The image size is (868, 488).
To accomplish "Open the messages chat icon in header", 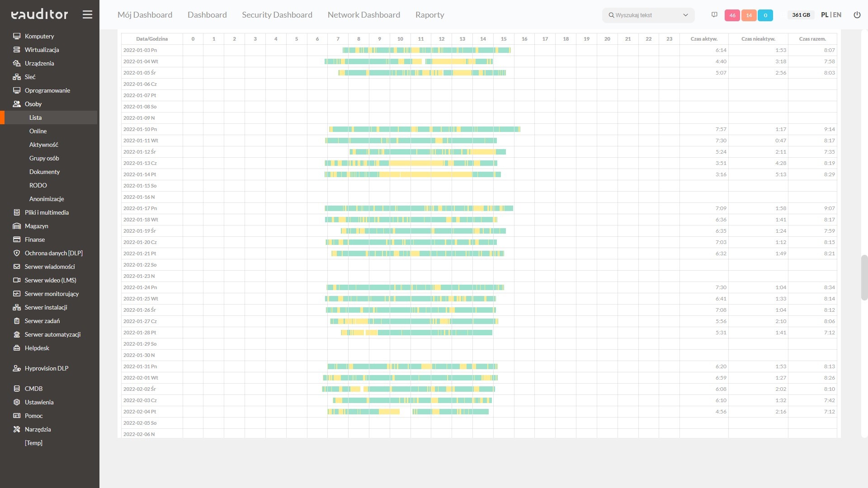I will pyautogui.click(x=714, y=15).
